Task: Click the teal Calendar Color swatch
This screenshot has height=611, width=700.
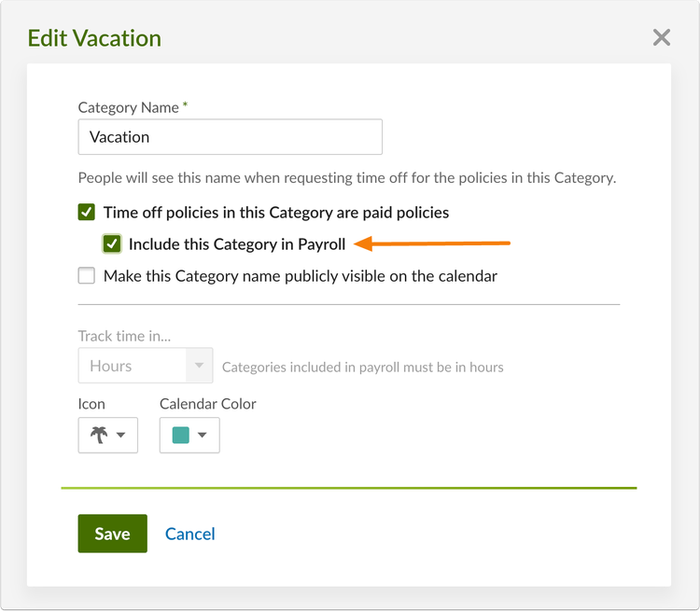Action: [180, 435]
